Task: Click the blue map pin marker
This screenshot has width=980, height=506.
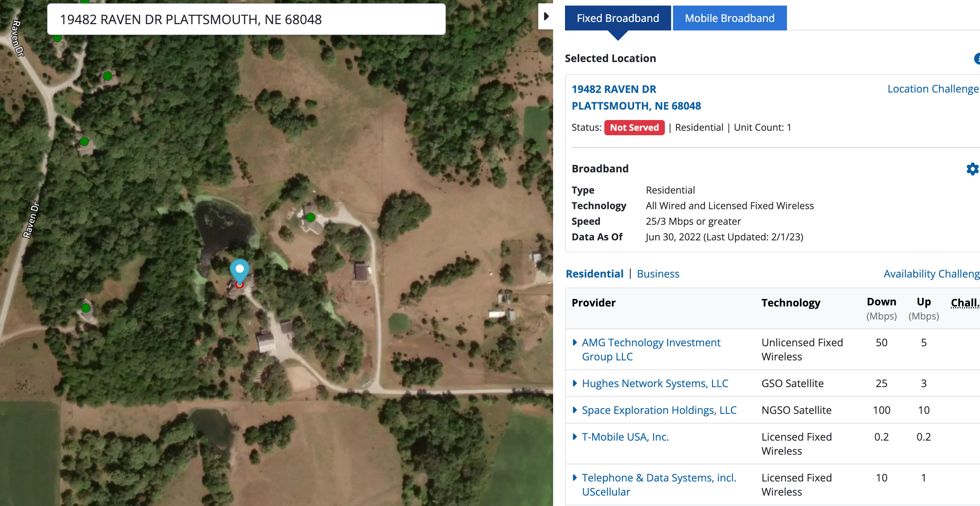Action: coord(240,270)
